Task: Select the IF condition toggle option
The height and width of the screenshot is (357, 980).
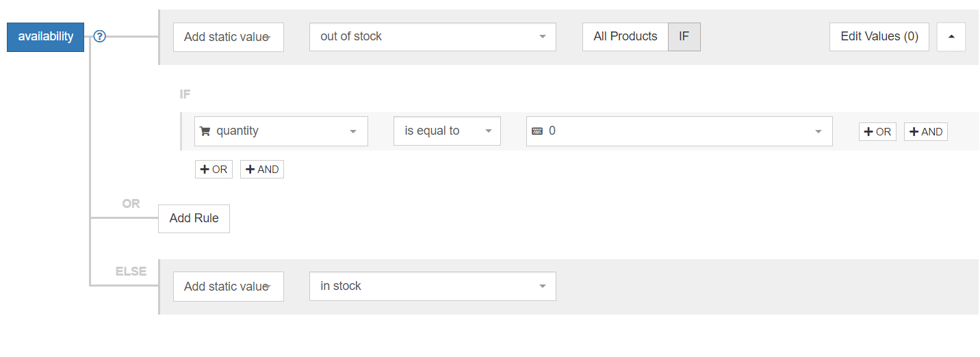Action: tap(684, 37)
